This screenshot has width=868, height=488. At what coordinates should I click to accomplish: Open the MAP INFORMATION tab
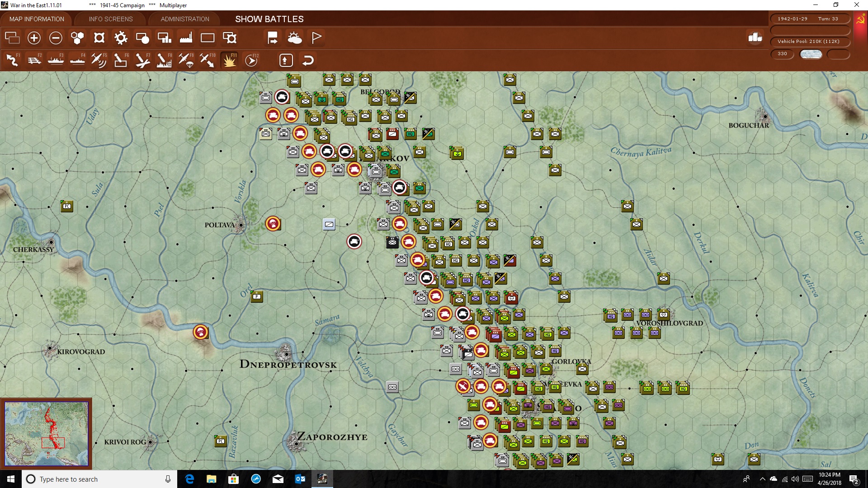click(x=37, y=19)
